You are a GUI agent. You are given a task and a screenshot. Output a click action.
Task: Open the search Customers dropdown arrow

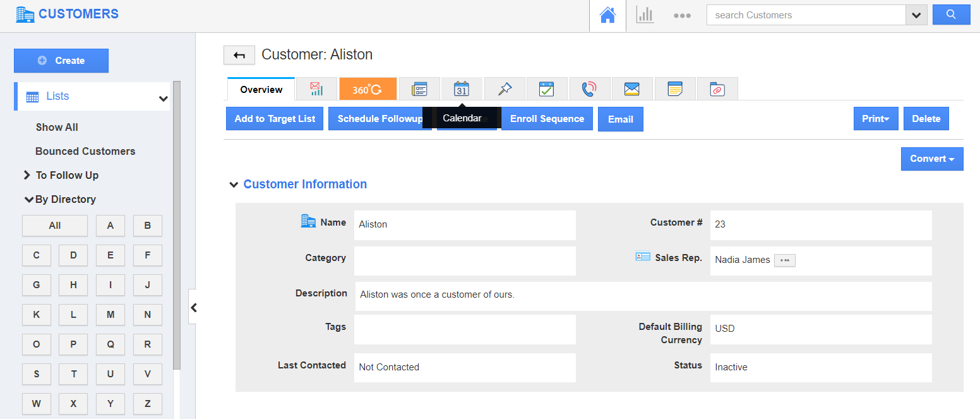tap(916, 15)
